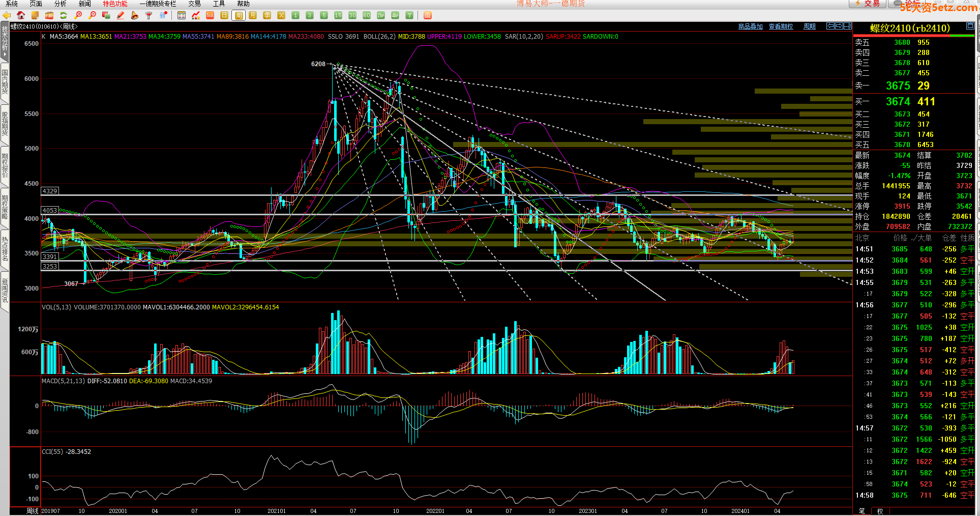Select 3-minute period button

pyautogui.click(x=310, y=15)
